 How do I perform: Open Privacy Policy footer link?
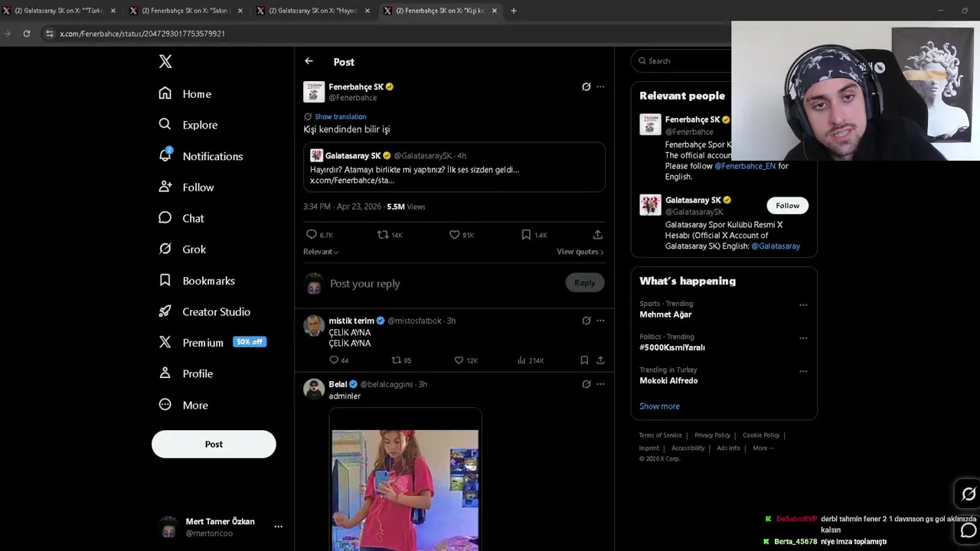[x=712, y=435]
